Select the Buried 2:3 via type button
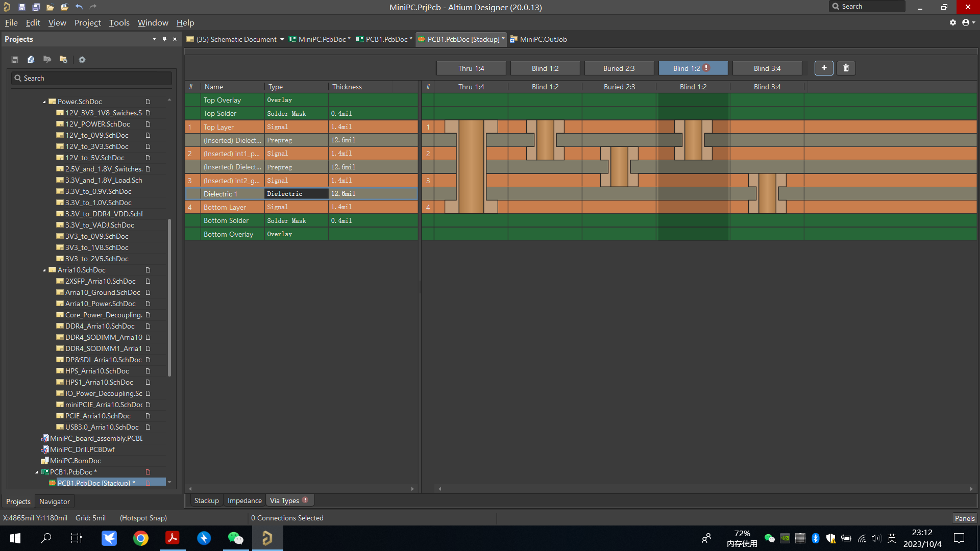Viewport: 980px width, 551px height. click(x=619, y=68)
